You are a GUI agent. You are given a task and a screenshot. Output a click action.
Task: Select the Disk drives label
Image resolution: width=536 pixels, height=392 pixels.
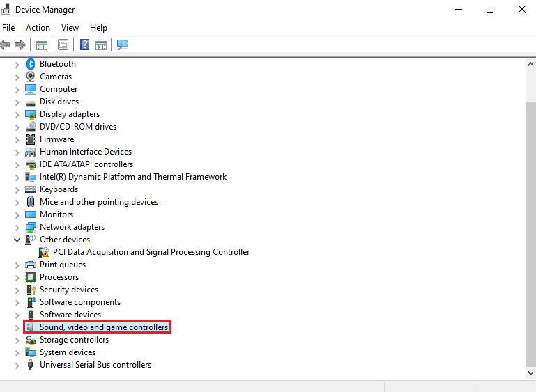tap(59, 102)
